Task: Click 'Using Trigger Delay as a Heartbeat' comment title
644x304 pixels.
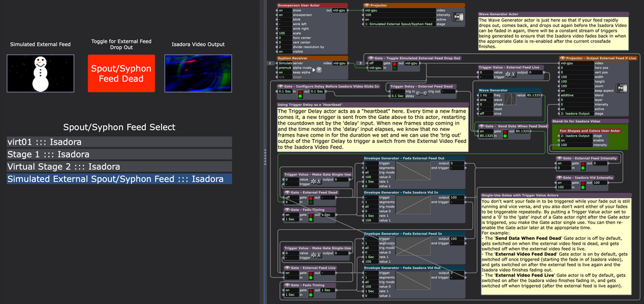Action: [372, 105]
